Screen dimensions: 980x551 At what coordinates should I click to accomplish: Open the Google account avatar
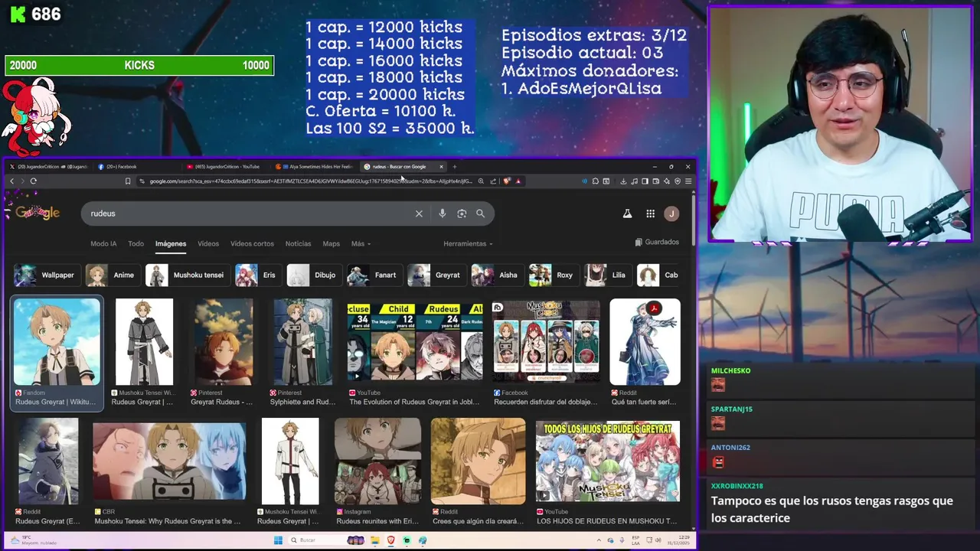point(671,214)
